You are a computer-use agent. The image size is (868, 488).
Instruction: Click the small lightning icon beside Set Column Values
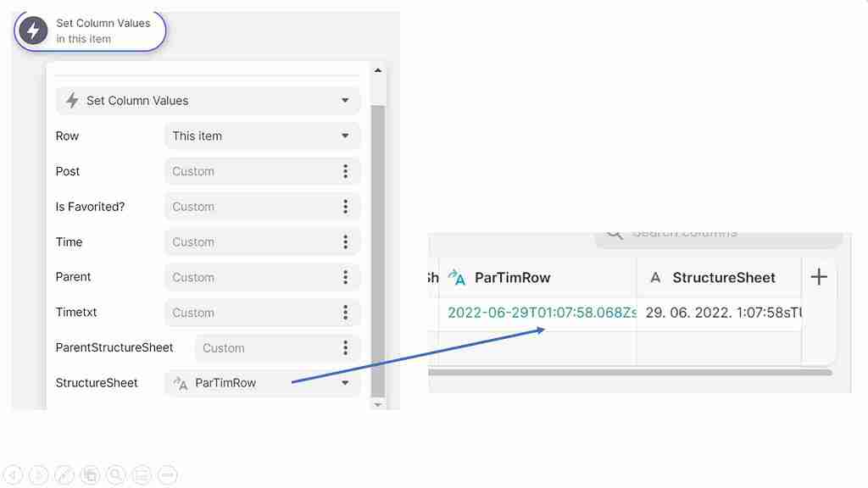point(72,101)
